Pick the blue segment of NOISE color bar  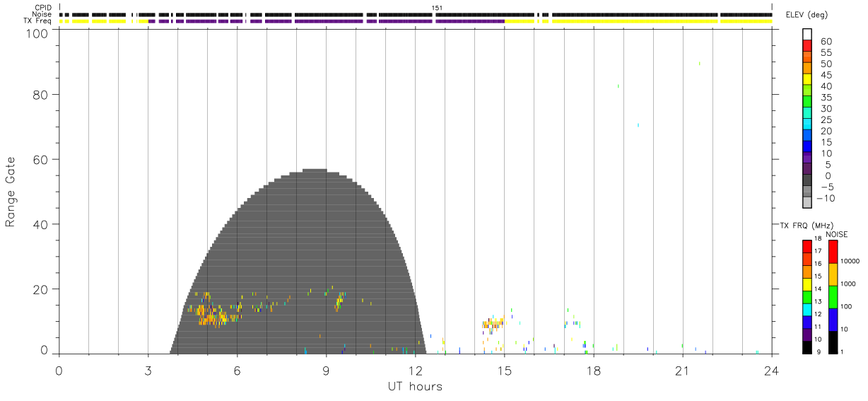833,320
